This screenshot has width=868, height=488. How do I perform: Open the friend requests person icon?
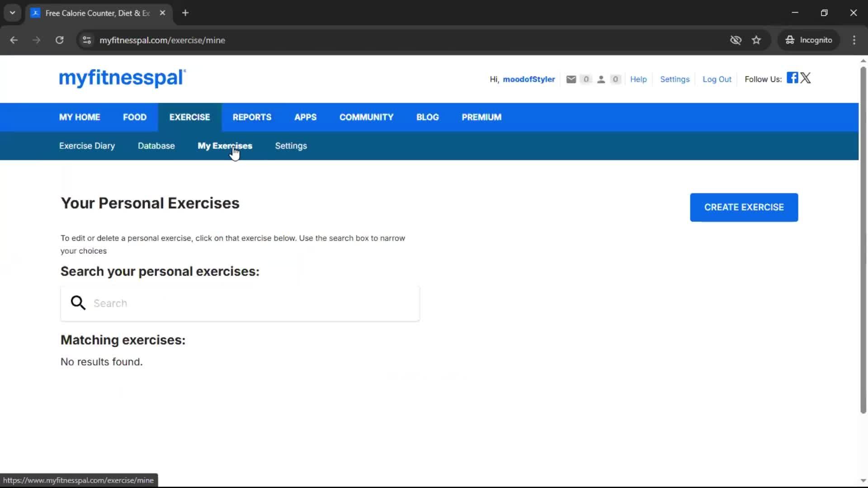601,80
